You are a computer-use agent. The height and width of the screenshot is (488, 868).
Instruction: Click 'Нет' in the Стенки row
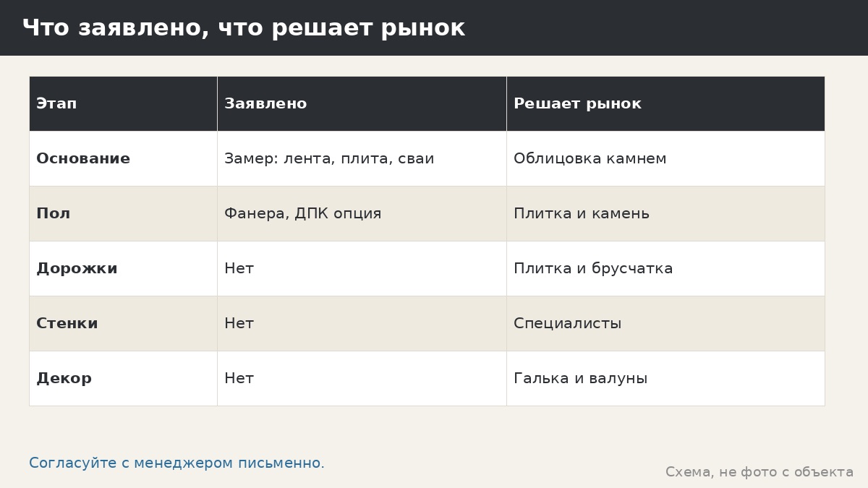[362, 323]
